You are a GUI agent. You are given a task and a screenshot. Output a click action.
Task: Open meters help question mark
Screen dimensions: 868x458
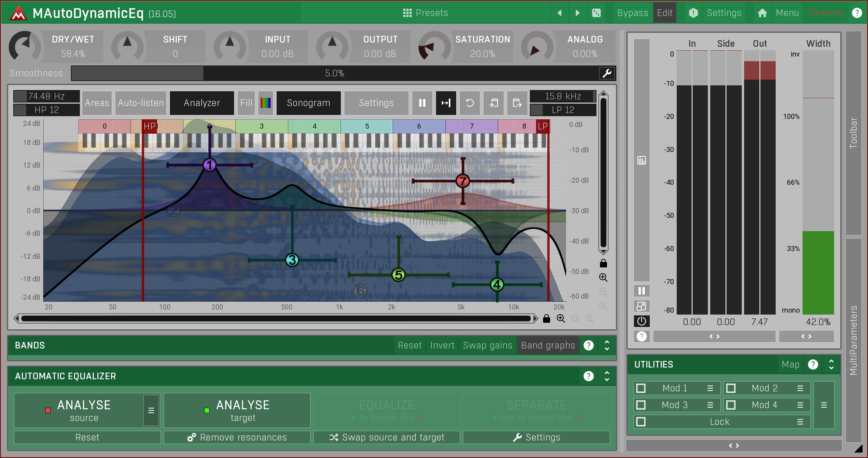(x=642, y=336)
